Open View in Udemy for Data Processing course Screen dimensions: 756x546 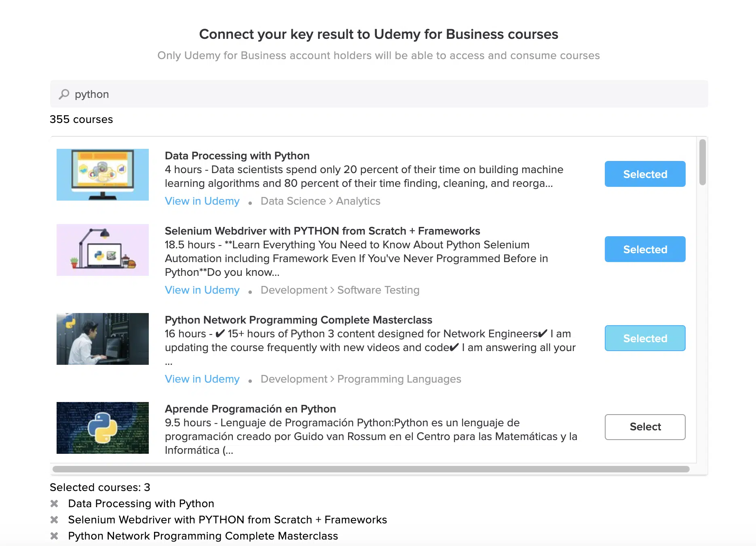[x=202, y=201]
